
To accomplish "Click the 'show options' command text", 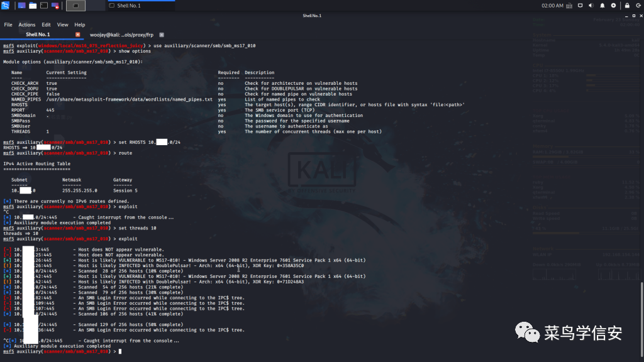I will 135,51.
